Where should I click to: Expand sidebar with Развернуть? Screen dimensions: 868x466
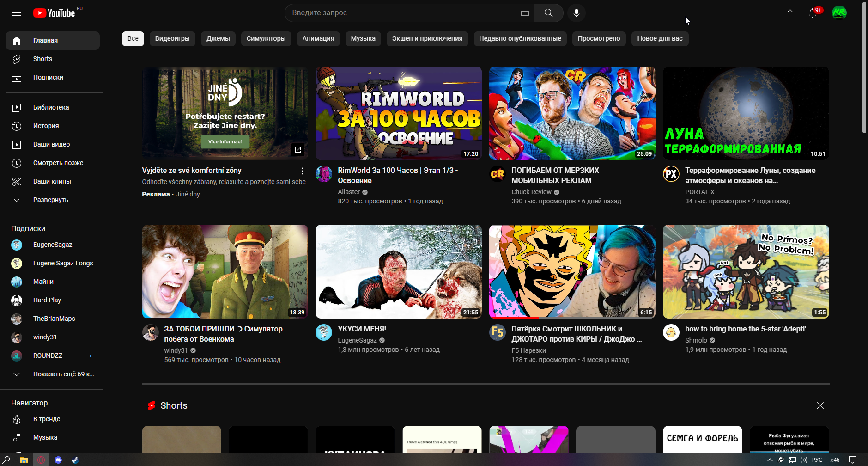53,200
